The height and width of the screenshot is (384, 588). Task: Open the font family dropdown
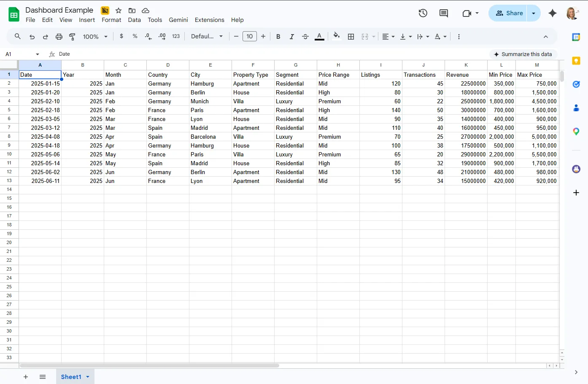(207, 36)
